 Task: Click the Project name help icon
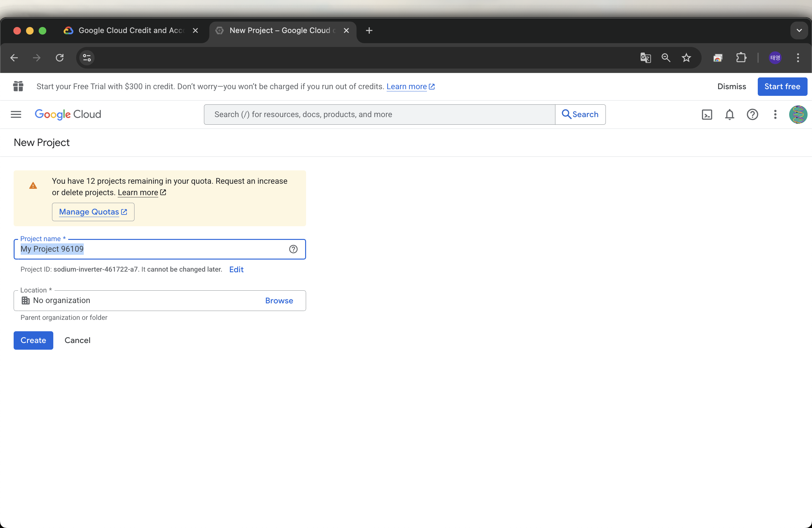pos(293,249)
